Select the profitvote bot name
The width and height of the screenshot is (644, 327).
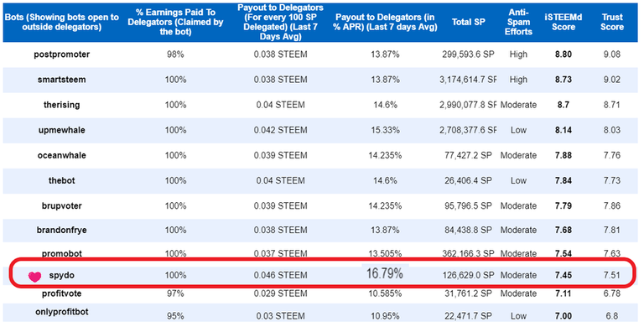coord(61,293)
